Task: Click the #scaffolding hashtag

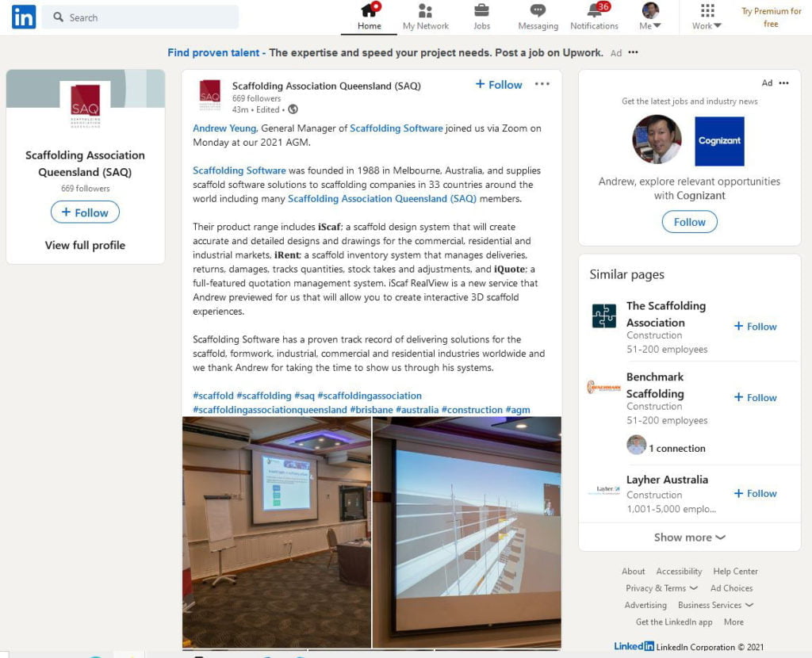Action: click(263, 396)
